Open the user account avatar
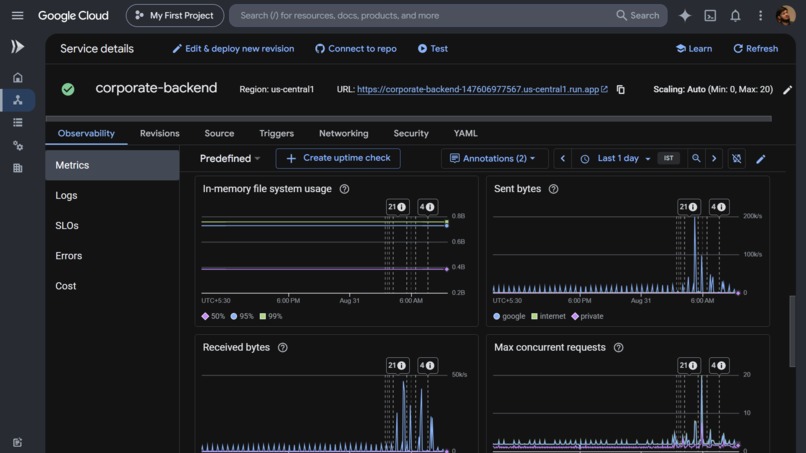Image resolution: width=806 pixels, height=453 pixels. pyautogui.click(x=785, y=15)
